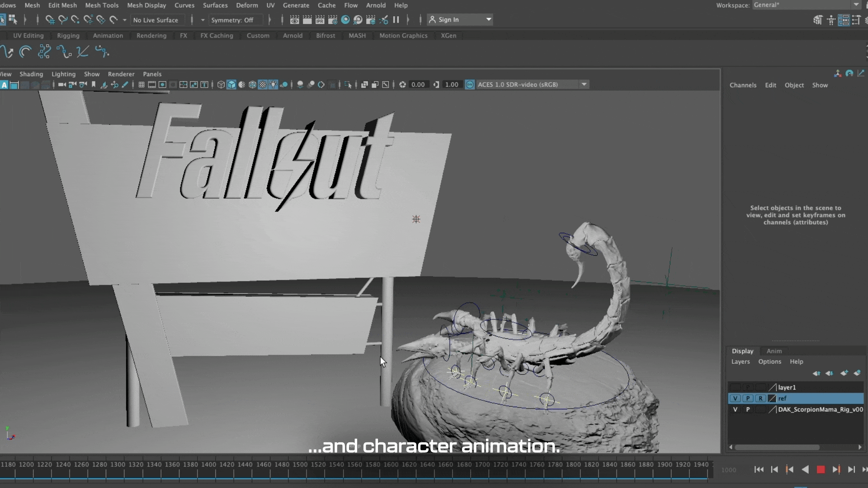Screen dimensions: 868x488
Task: Click the snap to curves icon
Action: 63,20
